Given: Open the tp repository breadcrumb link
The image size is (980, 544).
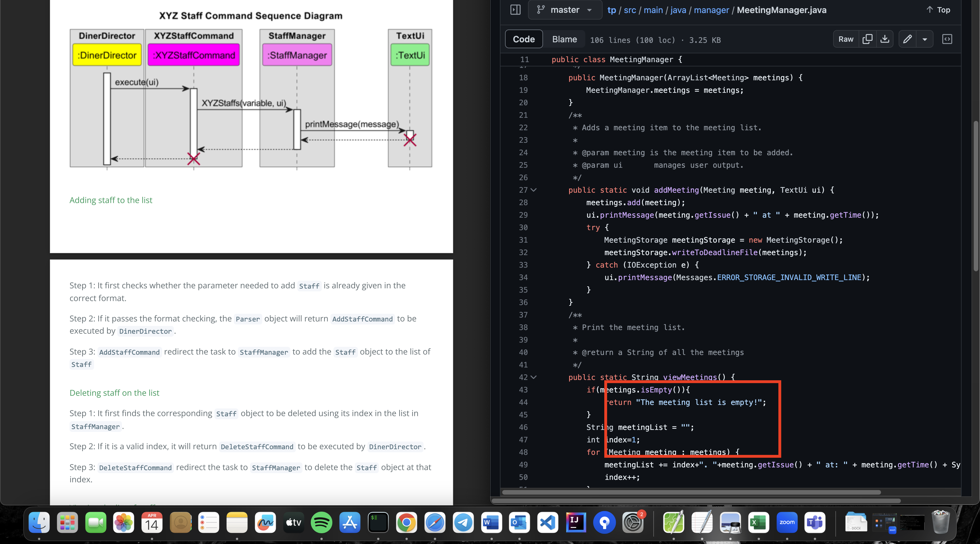Looking at the screenshot, I should click(x=611, y=10).
